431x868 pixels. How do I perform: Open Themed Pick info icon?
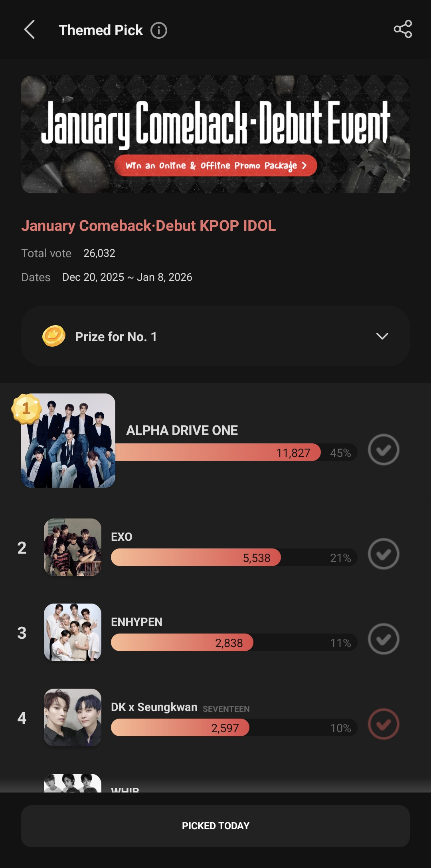[159, 30]
